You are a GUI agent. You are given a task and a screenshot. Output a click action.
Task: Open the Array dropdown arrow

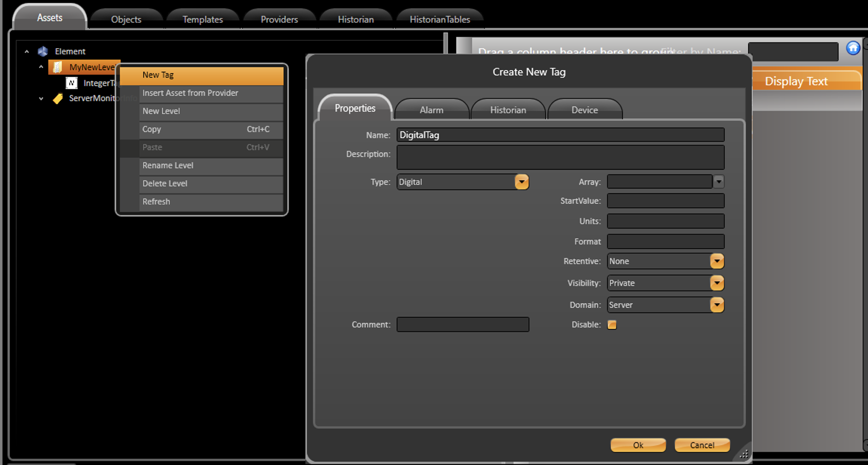point(719,182)
